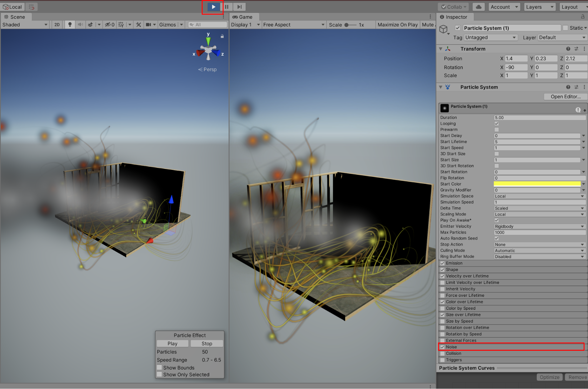
Task: Click the Inspector lock icon
Action: pos(582,17)
